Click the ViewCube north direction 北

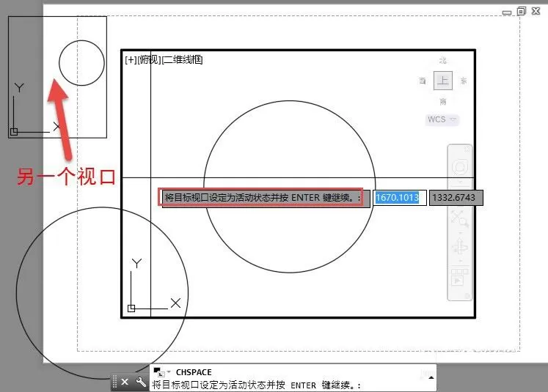coord(443,60)
